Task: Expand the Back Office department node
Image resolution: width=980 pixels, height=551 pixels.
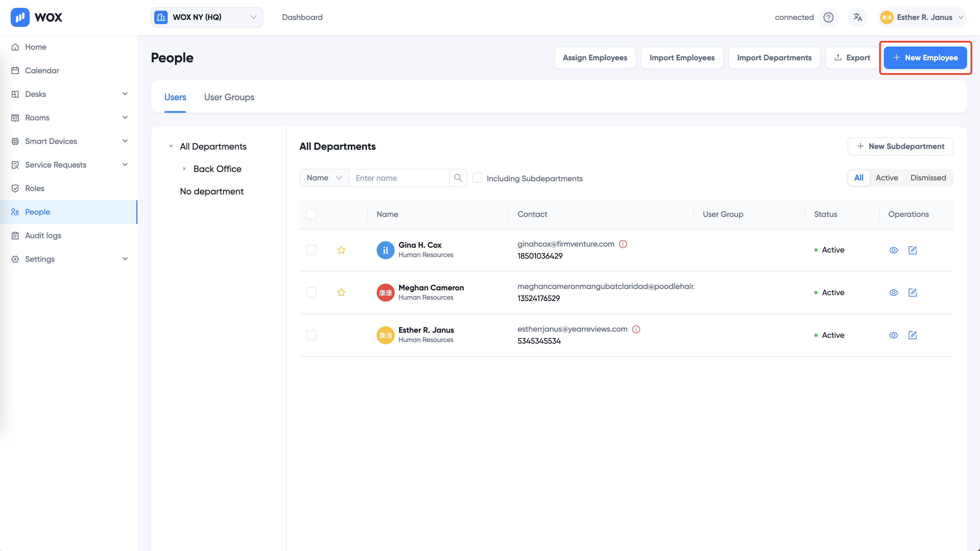Action: [184, 169]
